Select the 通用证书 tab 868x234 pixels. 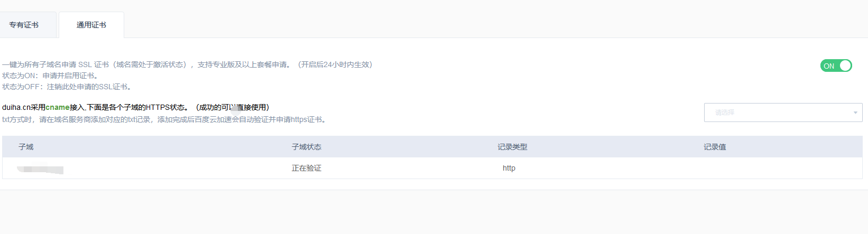[x=91, y=25]
